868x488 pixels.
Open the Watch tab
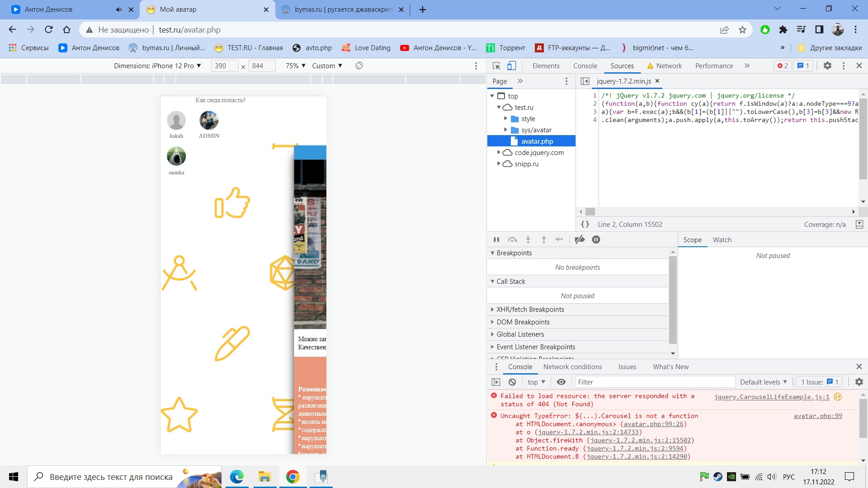click(x=722, y=240)
